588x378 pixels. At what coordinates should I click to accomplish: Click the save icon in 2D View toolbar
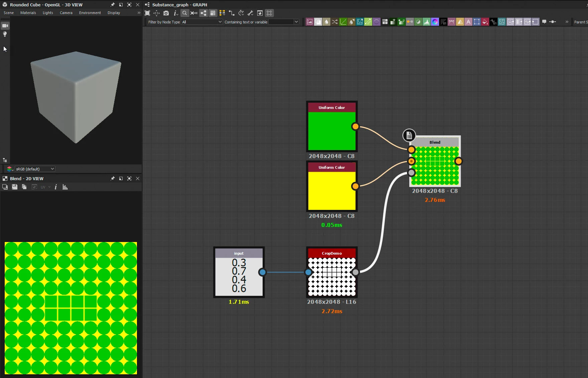(x=14, y=187)
